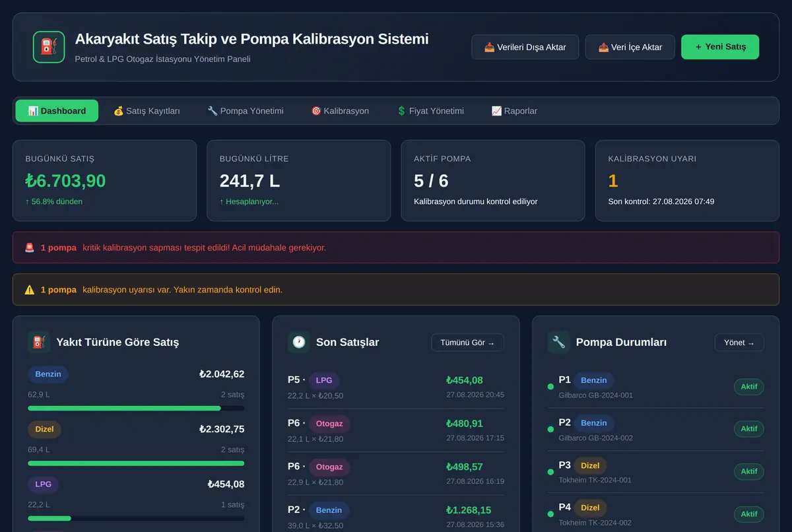
Task: Click the Dizel badge in the fuel sales card
Action: (44, 429)
